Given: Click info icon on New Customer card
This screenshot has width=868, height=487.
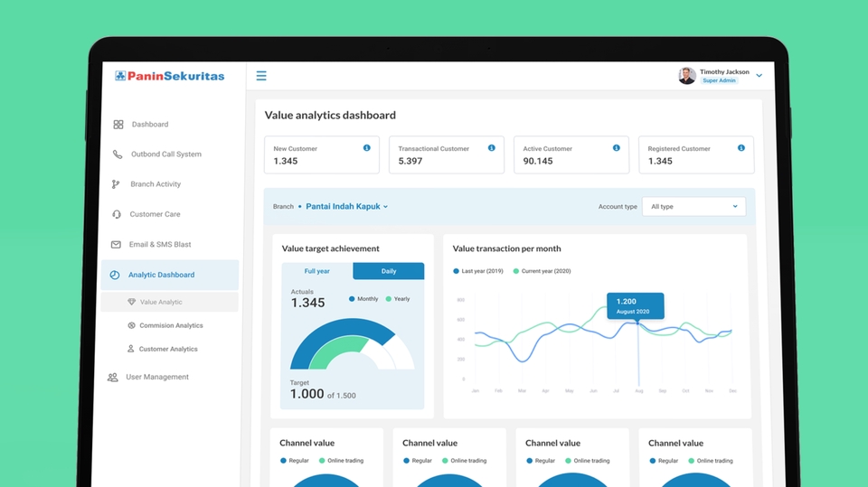Looking at the screenshot, I should (366, 148).
